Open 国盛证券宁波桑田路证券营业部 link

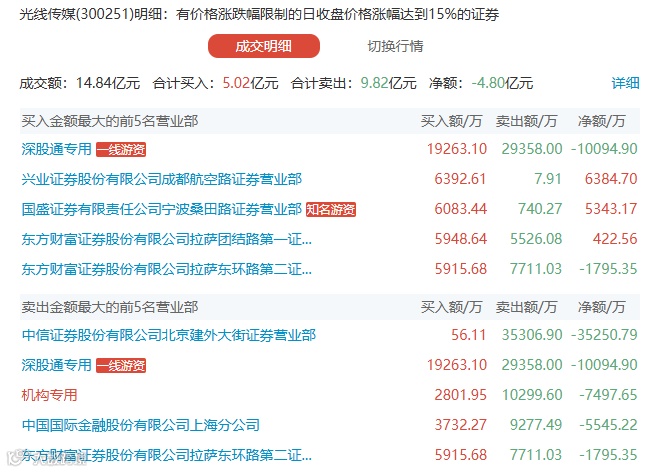tap(162, 209)
